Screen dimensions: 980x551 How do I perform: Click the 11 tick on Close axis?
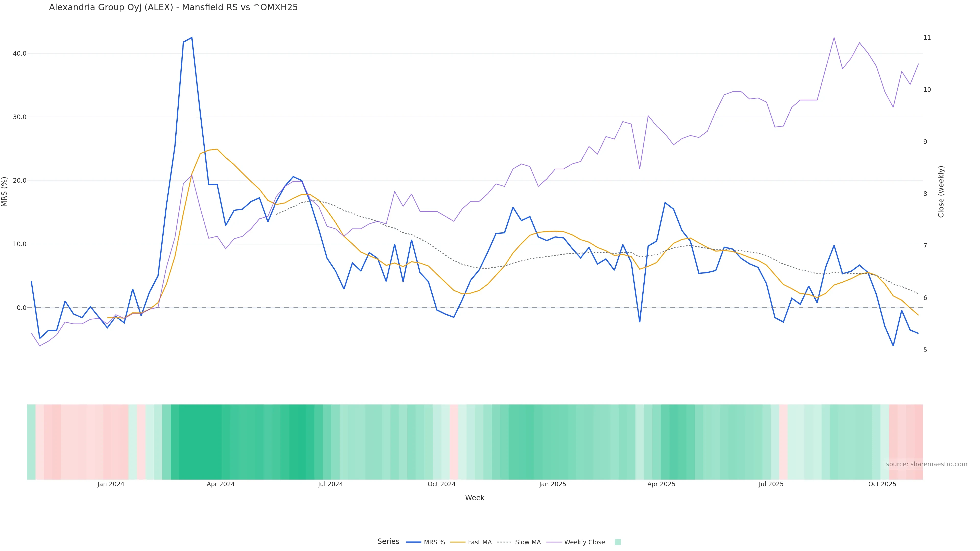point(927,38)
